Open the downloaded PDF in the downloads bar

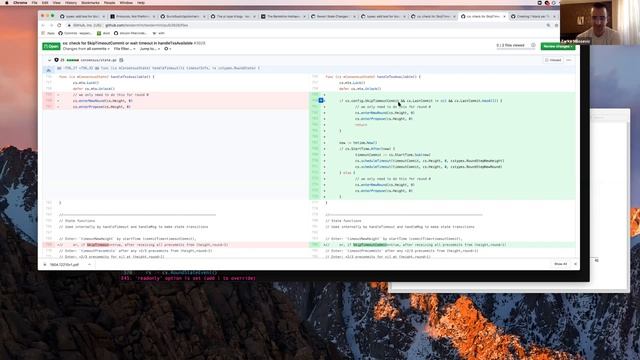pyautogui.click(x=64, y=264)
